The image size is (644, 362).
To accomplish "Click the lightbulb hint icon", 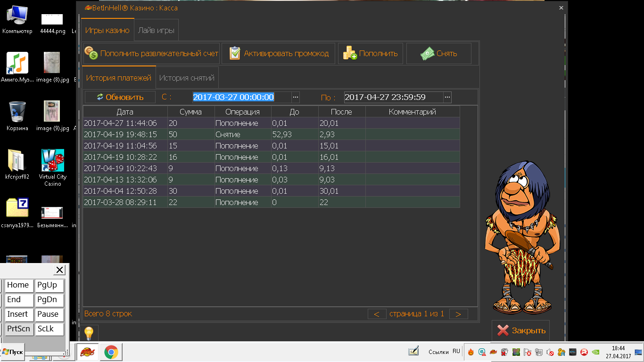I will click(x=89, y=333).
